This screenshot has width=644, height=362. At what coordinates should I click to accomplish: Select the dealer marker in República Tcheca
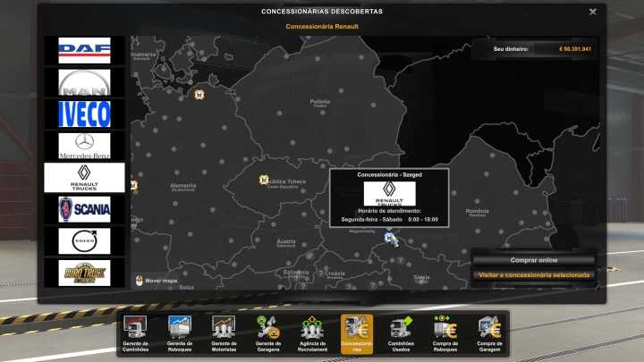pyautogui.click(x=264, y=180)
